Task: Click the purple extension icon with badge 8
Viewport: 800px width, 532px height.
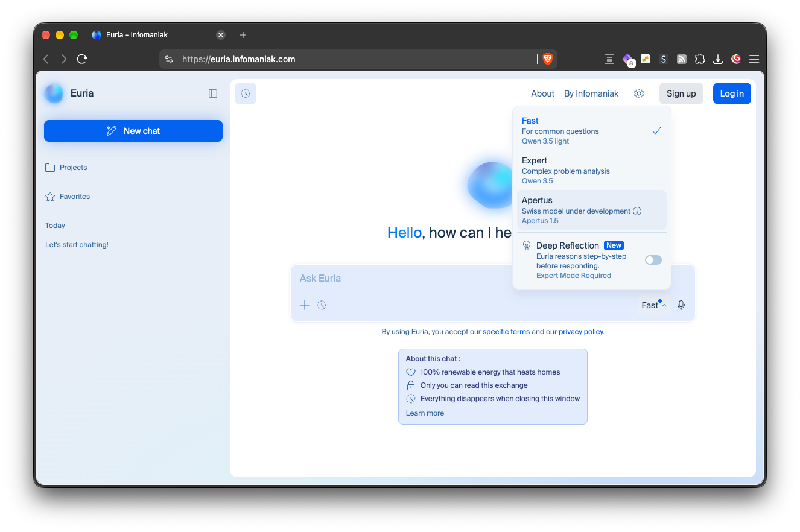Action: coord(628,60)
